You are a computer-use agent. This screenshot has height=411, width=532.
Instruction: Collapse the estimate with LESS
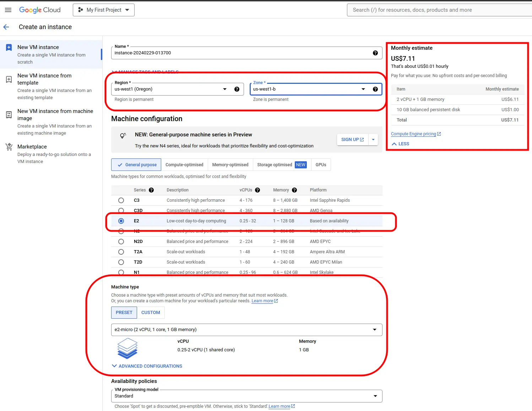pyautogui.click(x=401, y=144)
